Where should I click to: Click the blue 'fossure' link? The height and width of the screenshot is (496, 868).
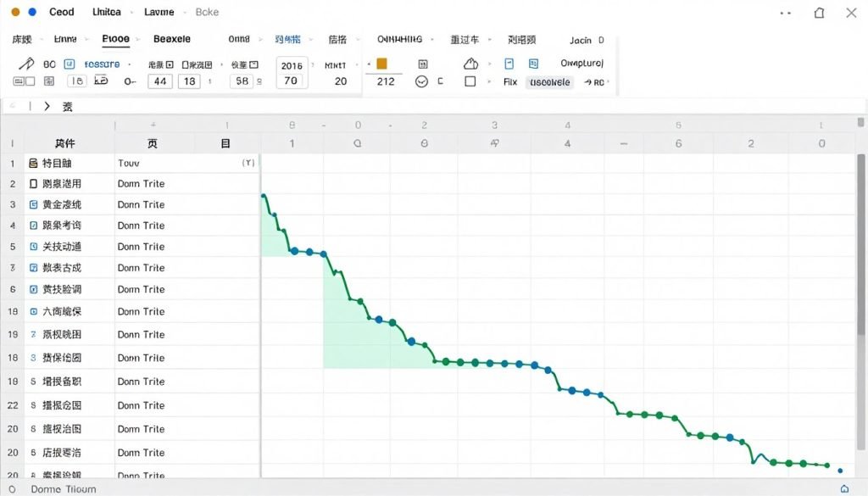click(102, 64)
